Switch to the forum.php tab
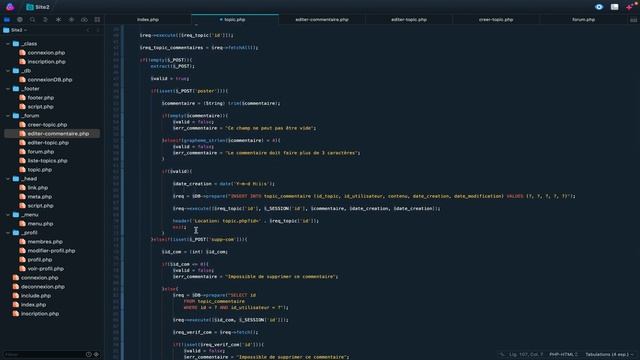This screenshot has width=640, height=360. pos(583,20)
